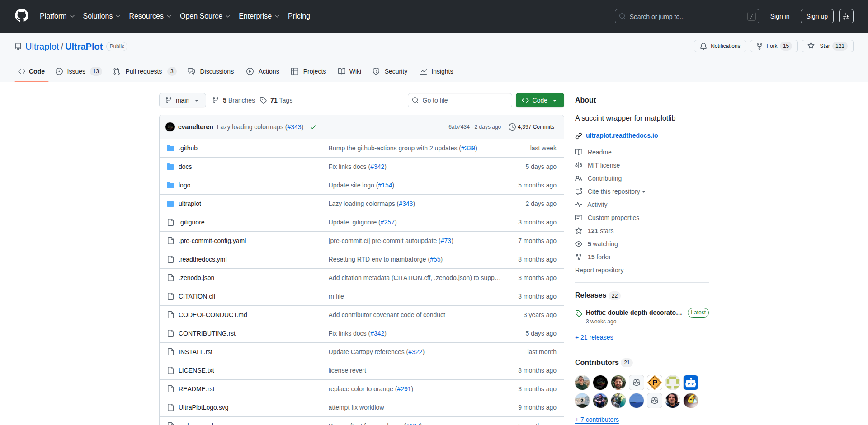The height and width of the screenshot is (425, 868).
Task: Click the Activity pulse icon
Action: click(579, 205)
